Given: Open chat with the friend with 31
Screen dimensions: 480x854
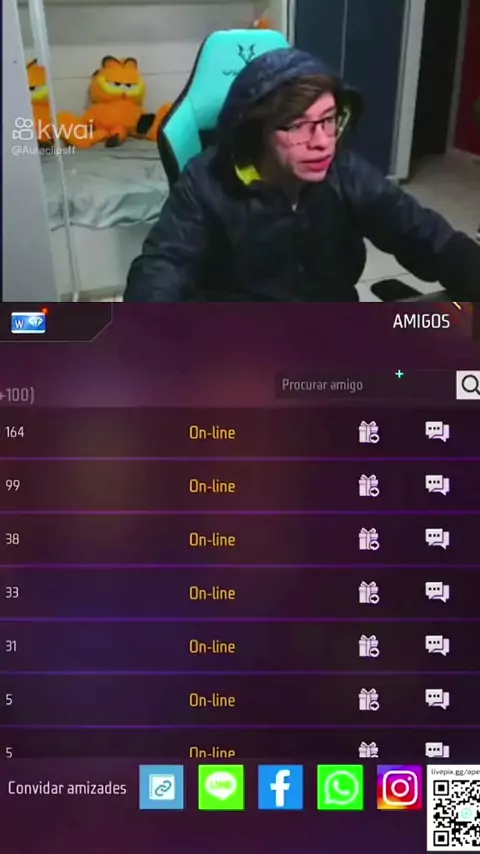Looking at the screenshot, I should pyautogui.click(x=437, y=645).
